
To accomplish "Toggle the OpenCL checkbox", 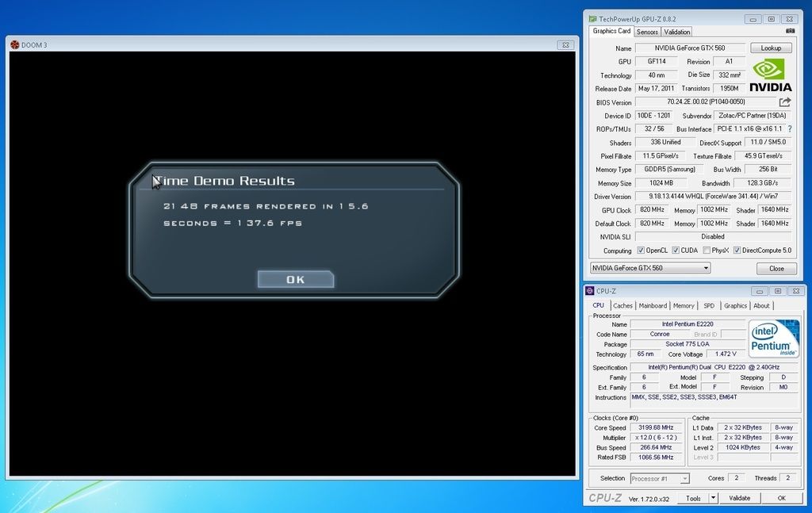I will 641,250.
